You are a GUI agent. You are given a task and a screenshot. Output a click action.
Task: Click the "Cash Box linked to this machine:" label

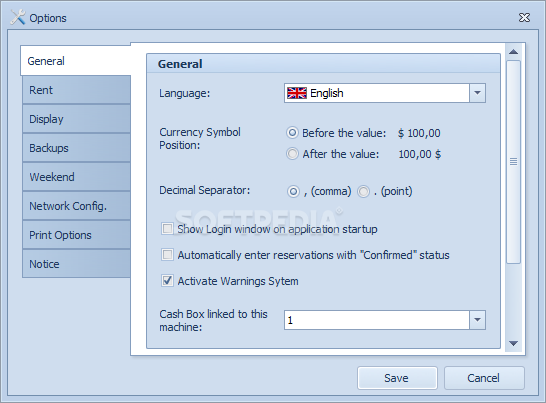[213, 320]
